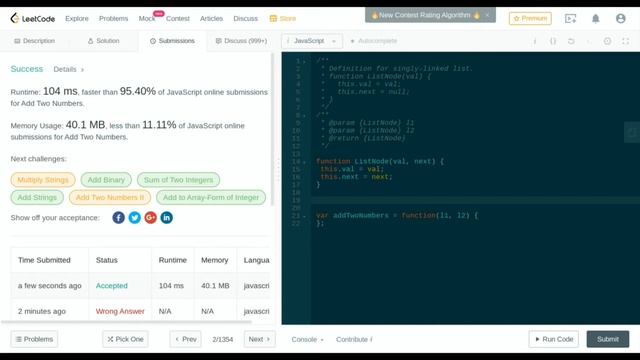This screenshot has width=640, height=360.
Task: Open the Mock nav item
Action: 147,18
